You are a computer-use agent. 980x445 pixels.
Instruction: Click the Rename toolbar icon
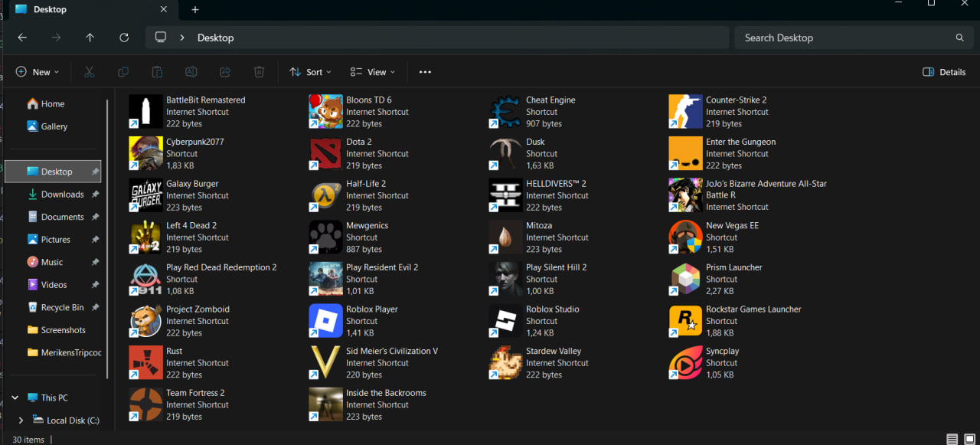(x=191, y=72)
